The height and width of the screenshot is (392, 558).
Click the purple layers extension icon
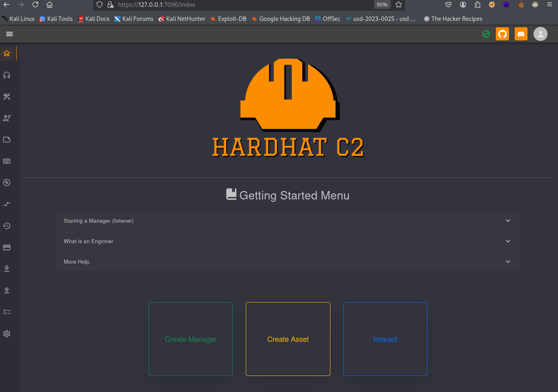point(506,5)
